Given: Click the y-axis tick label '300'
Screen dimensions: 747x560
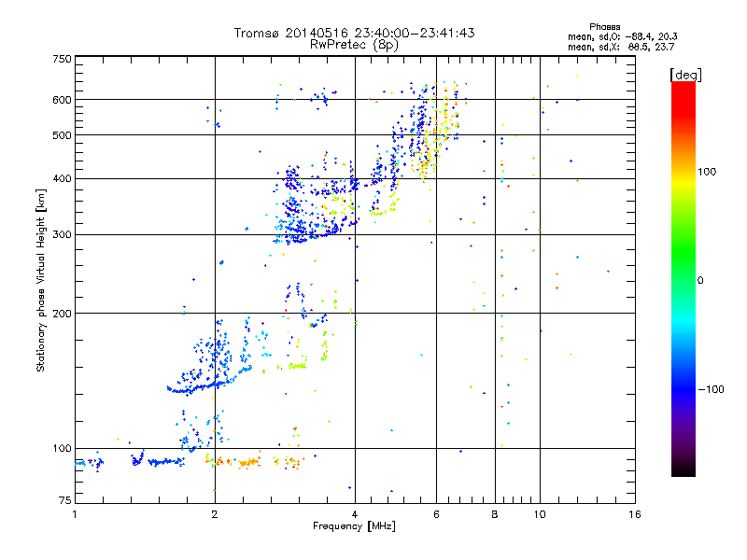Looking at the screenshot, I should click(x=62, y=235).
